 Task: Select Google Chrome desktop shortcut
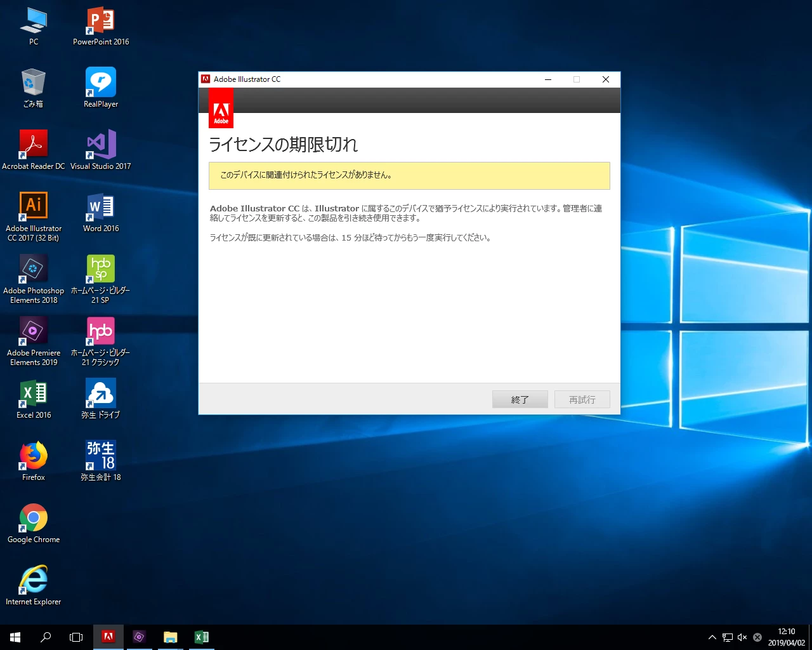[34, 524]
